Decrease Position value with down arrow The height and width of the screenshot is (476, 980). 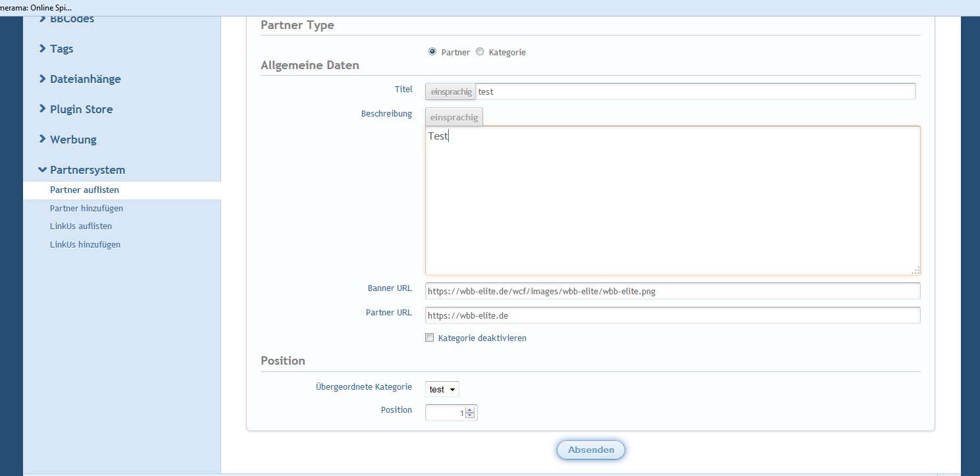469,415
